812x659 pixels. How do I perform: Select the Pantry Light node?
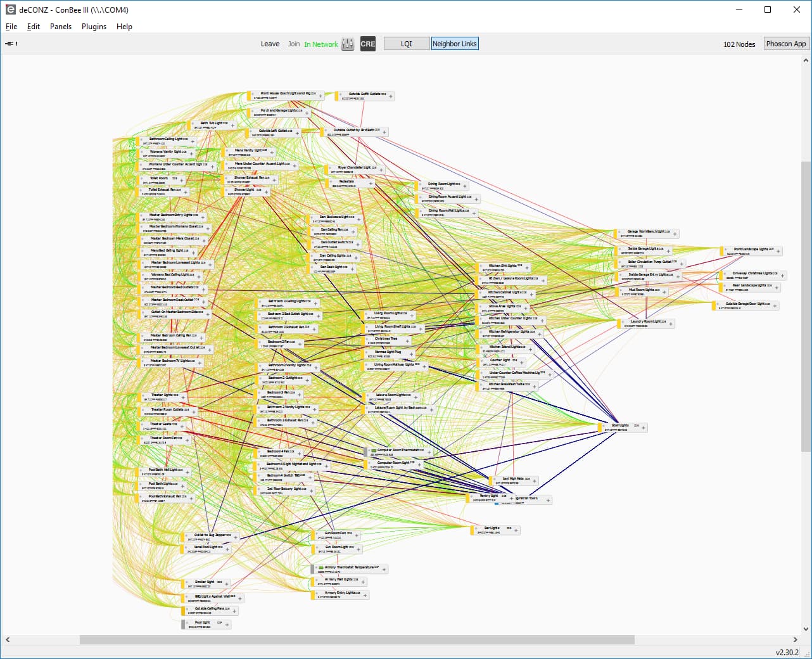[x=490, y=499]
